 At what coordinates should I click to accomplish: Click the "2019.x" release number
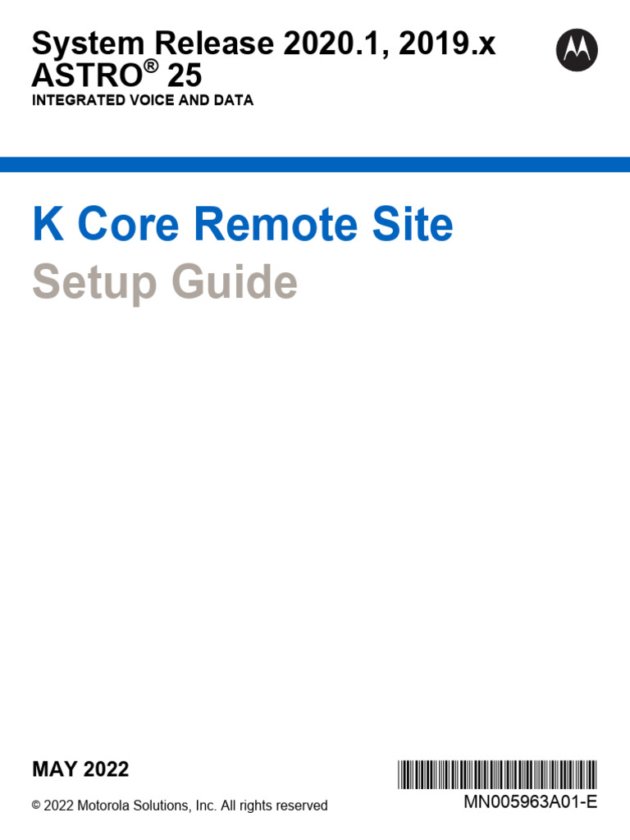tap(448, 43)
